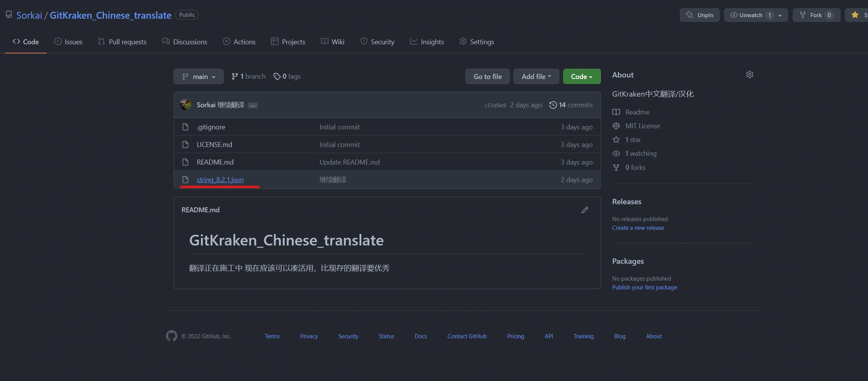Viewport: 868px width, 381px height.
Task: Click the tag icon beside 0 tags
Action: coord(277,76)
